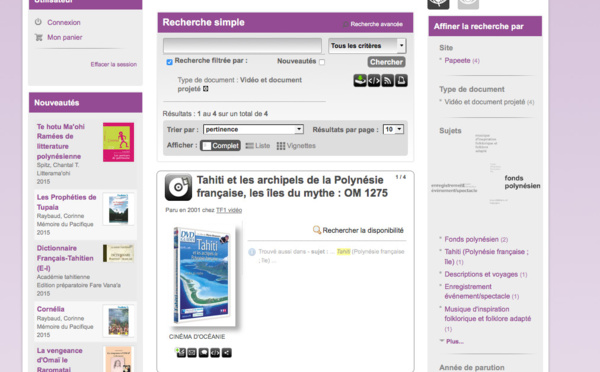Image resolution: width=600 pixels, height=372 pixels.
Task: Click the Connexion link
Action: pyautogui.click(x=64, y=22)
